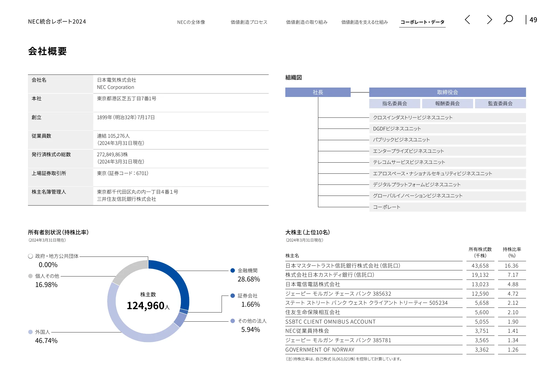Screen dimensions: 554x392
Task: Click クロスインダストリービジネスユニット row
Action: 448,118
